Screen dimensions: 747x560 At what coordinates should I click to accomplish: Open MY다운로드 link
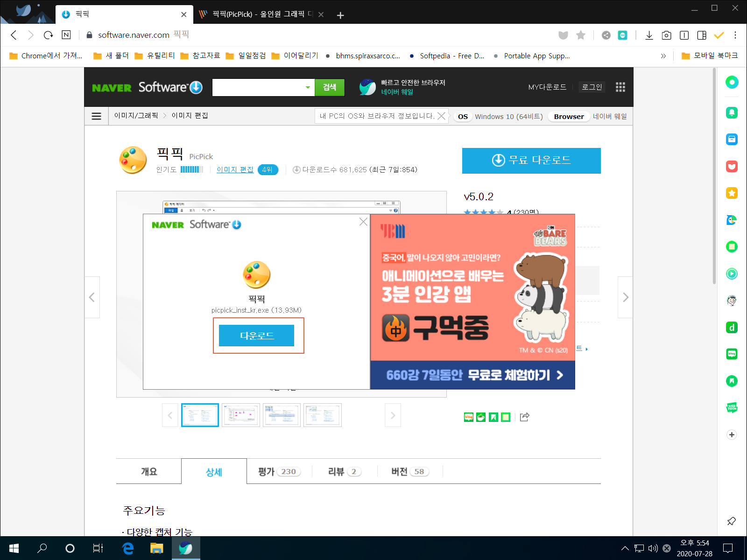[x=547, y=87]
